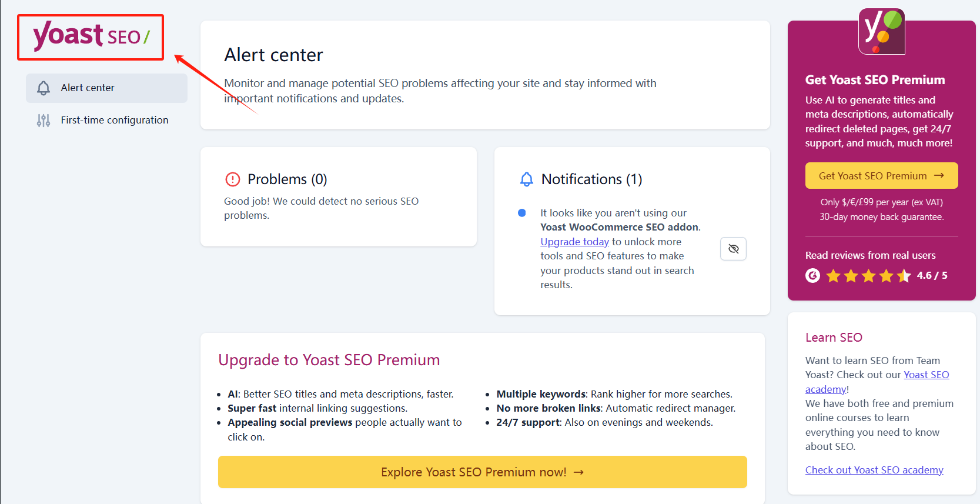980x504 pixels.
Task: Click the Alert center bell icon
Action: (x=44, y=88)
